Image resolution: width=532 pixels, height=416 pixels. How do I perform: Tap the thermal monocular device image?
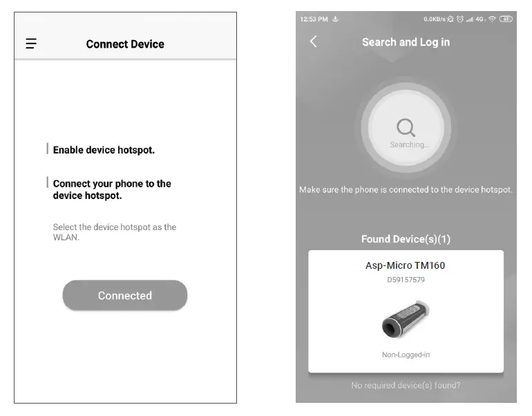(406, 319)
